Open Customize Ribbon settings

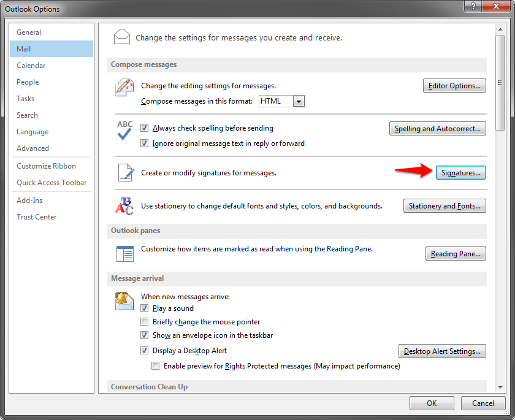[x=51, y=166]
